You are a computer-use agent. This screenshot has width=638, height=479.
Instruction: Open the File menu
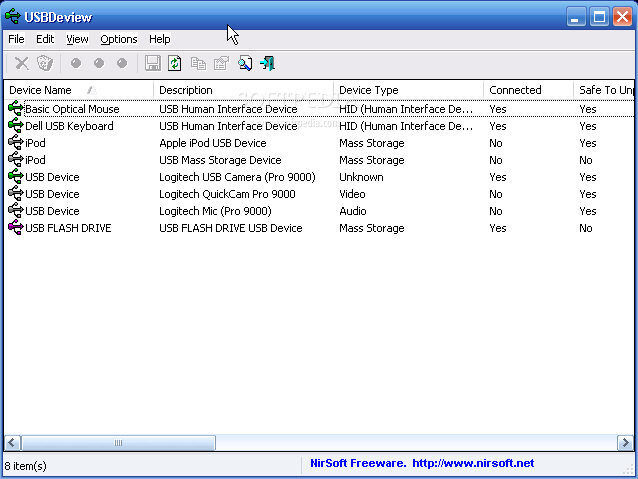click(x=16, y=39)
